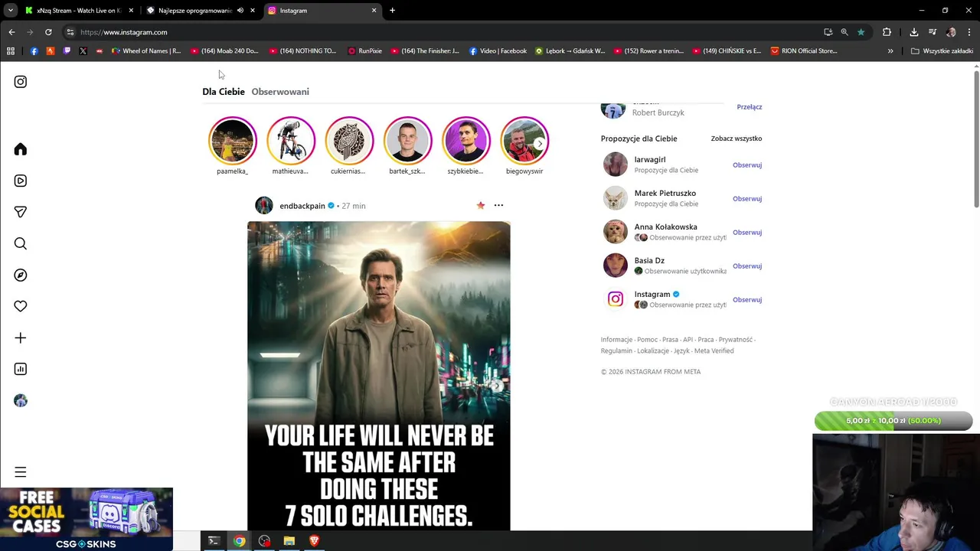980x551 pixels.
Task: Expand hidden bookmarks chevron
Action: click(x=890, y=51)
